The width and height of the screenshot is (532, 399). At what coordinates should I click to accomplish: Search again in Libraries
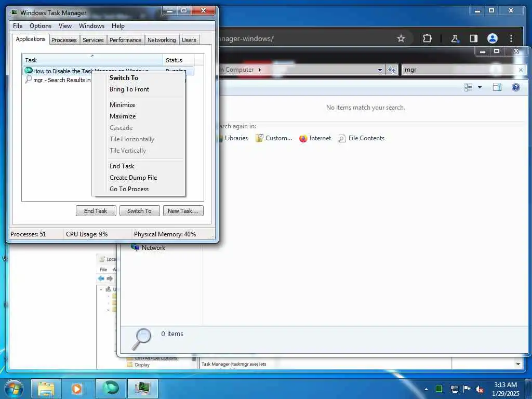[234, 138]
